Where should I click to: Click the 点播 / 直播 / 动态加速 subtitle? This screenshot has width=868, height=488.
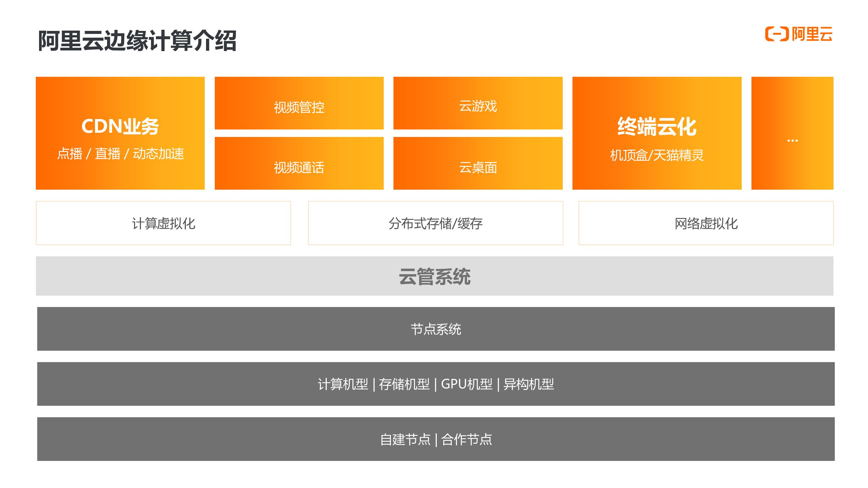(x=120, y=154)
